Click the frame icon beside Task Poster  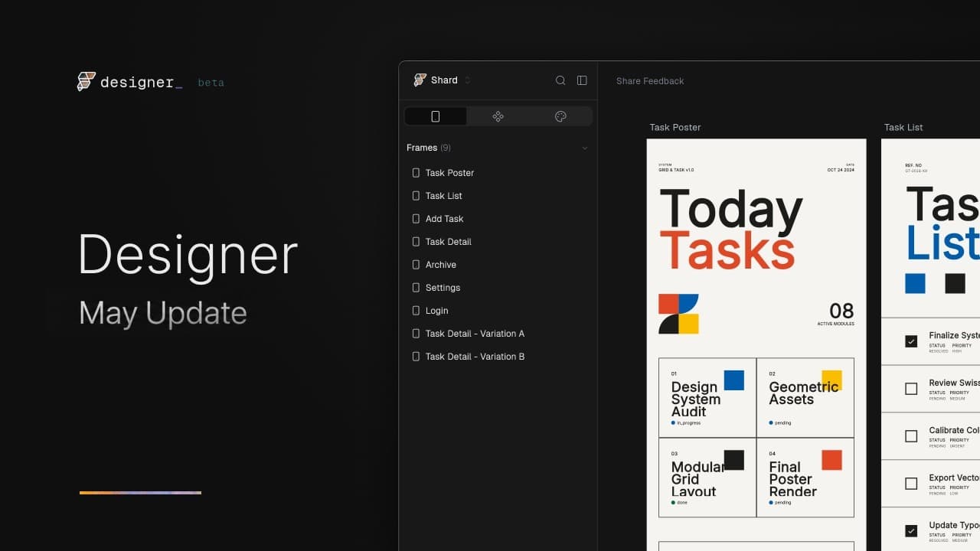pos(416,173)
